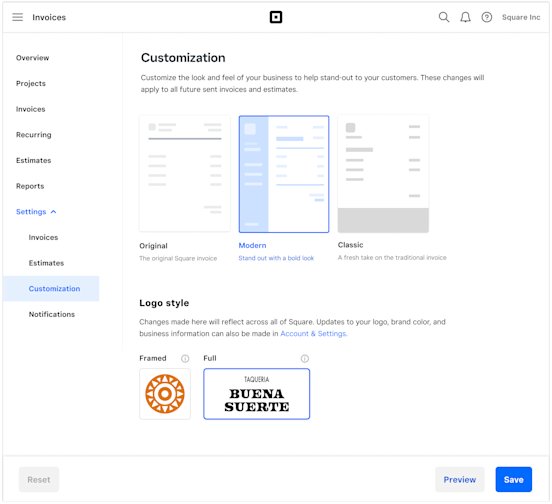Open the Square Inc account menu
This screenshot has width=552, height=504.
(x=521, y=17)
